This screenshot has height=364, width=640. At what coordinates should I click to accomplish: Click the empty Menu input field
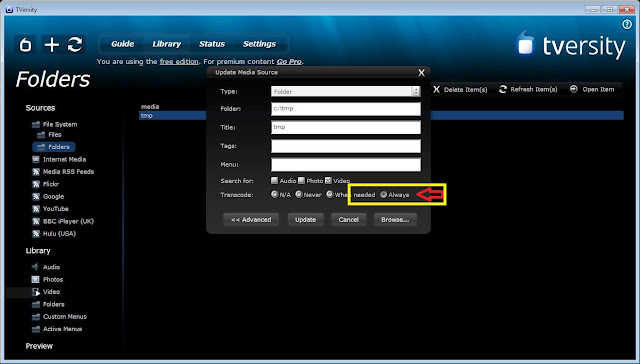(346, 164)
